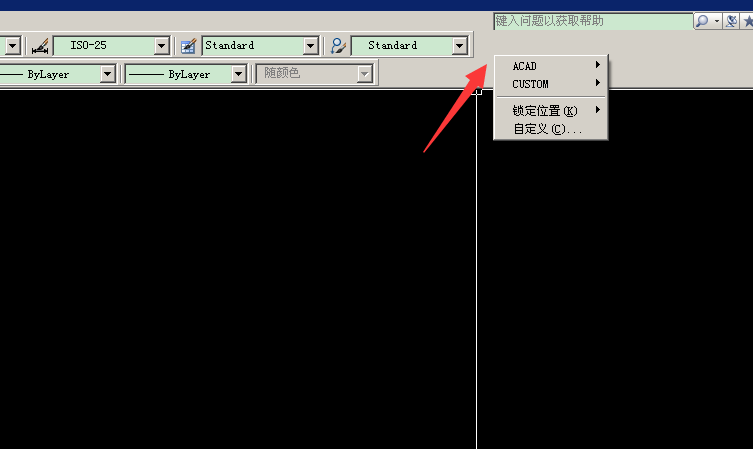Click the favorites star icon
753x449 pixels.
click(747, 21)
